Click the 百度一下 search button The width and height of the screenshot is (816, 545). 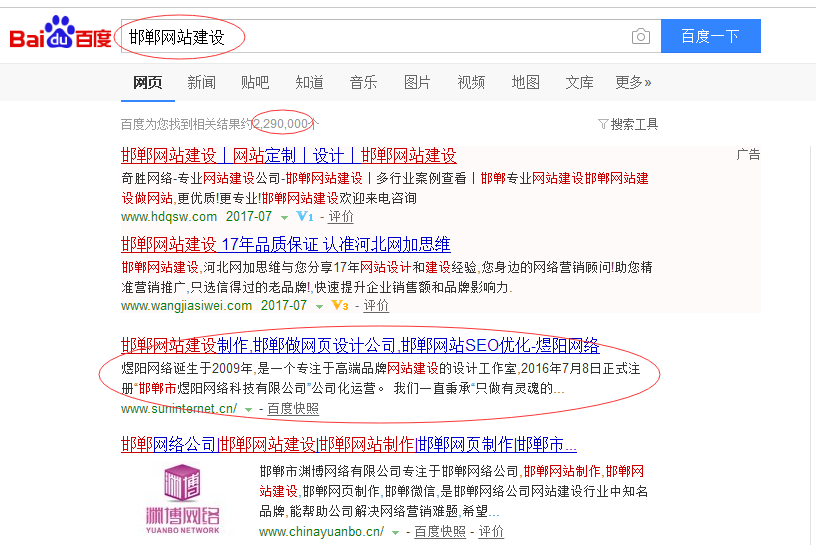tap(711, 36)
